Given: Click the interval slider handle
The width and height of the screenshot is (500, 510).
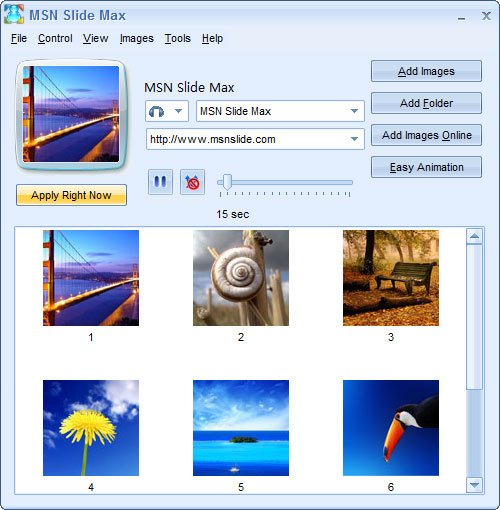Looking at the screenshot, I should pyautogui.click(x=227, y=182).
